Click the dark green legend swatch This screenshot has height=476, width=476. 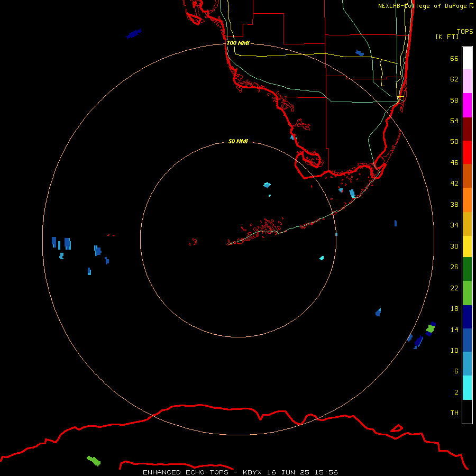pos(467,269)
